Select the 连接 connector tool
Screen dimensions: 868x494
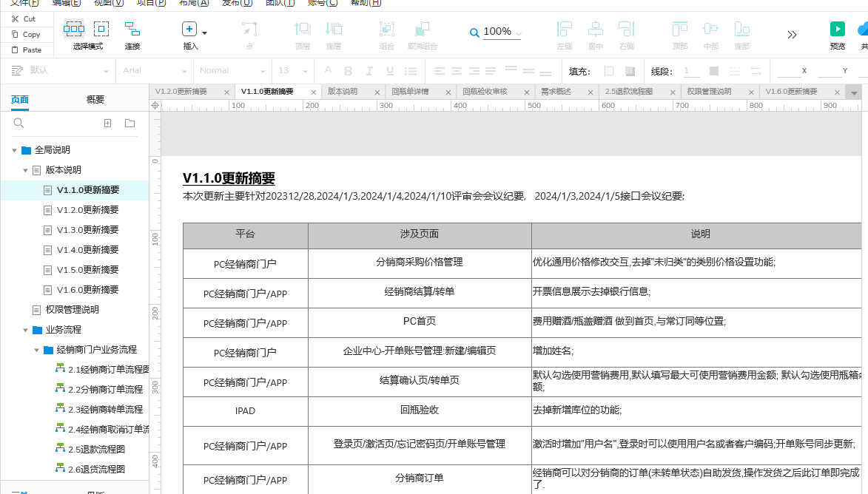coord(132,30)
